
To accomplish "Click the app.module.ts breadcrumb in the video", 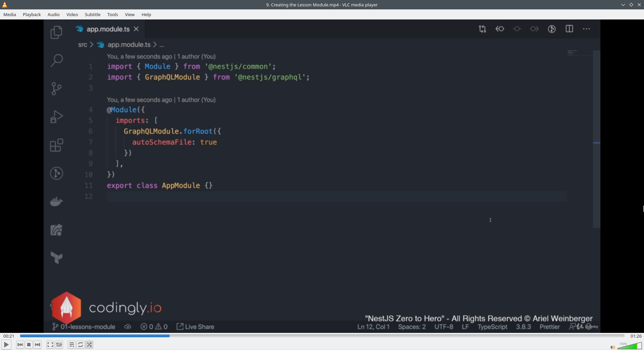I will tap(129, 45).
